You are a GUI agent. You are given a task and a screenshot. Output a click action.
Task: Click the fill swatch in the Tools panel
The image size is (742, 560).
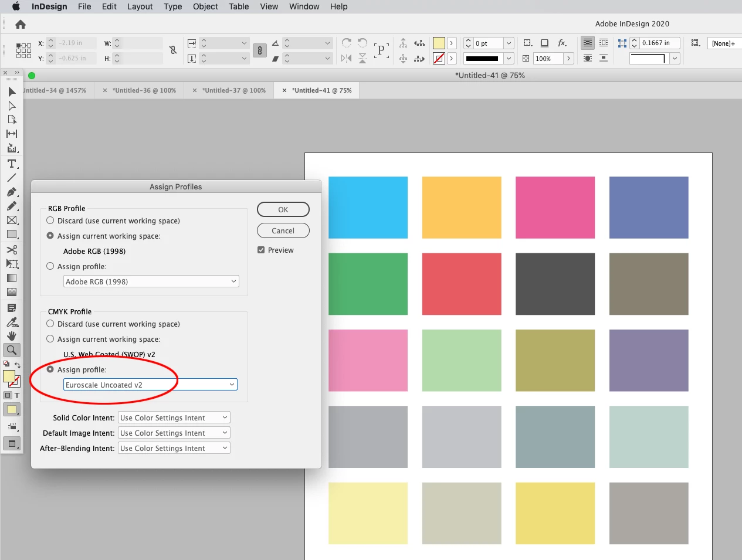click(9, 376)
